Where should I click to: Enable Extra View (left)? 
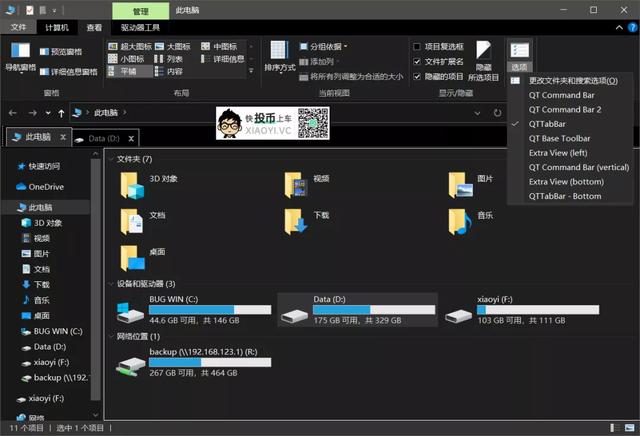point(569,153)
